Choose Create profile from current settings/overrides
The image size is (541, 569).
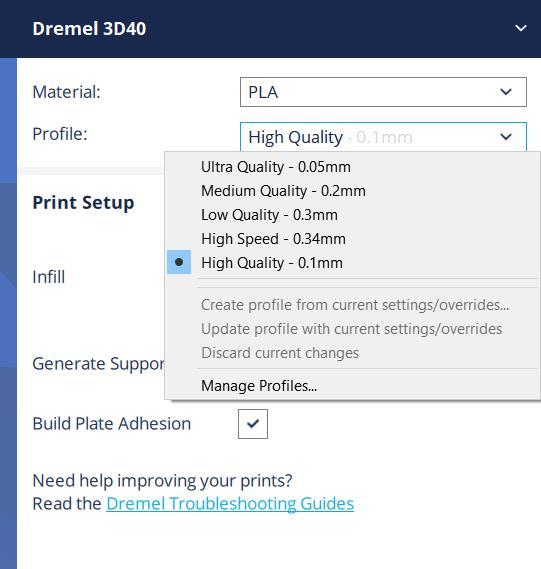click(353, 305)
